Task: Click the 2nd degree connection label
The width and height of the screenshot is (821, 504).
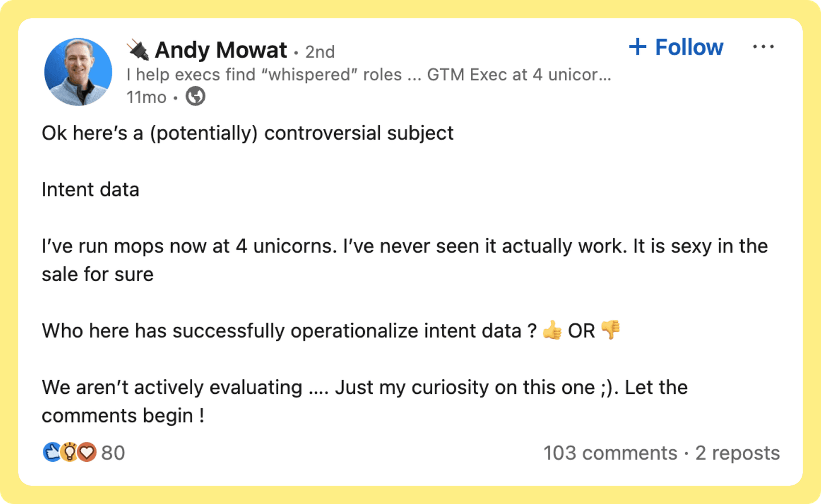Action: [320, 52]
